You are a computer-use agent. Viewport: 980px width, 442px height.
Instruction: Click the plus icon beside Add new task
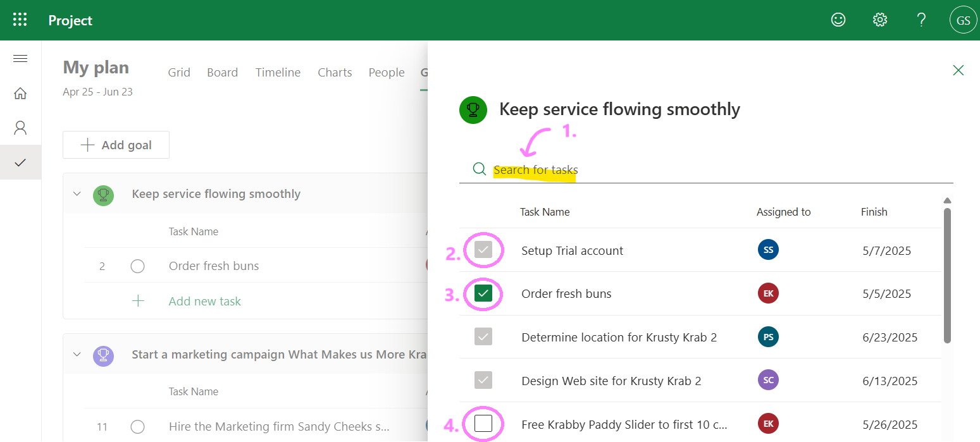pyautogui.click(x=138, y=301)
